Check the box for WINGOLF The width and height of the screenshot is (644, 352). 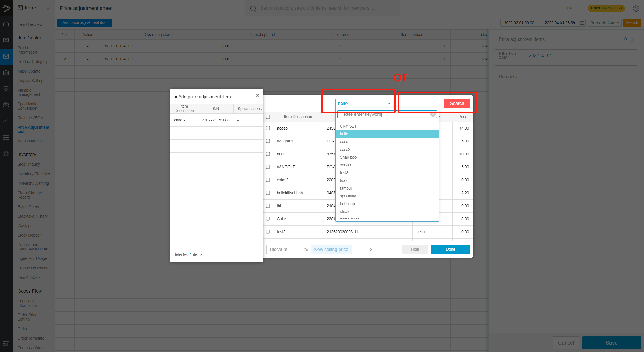pos(268,167)
